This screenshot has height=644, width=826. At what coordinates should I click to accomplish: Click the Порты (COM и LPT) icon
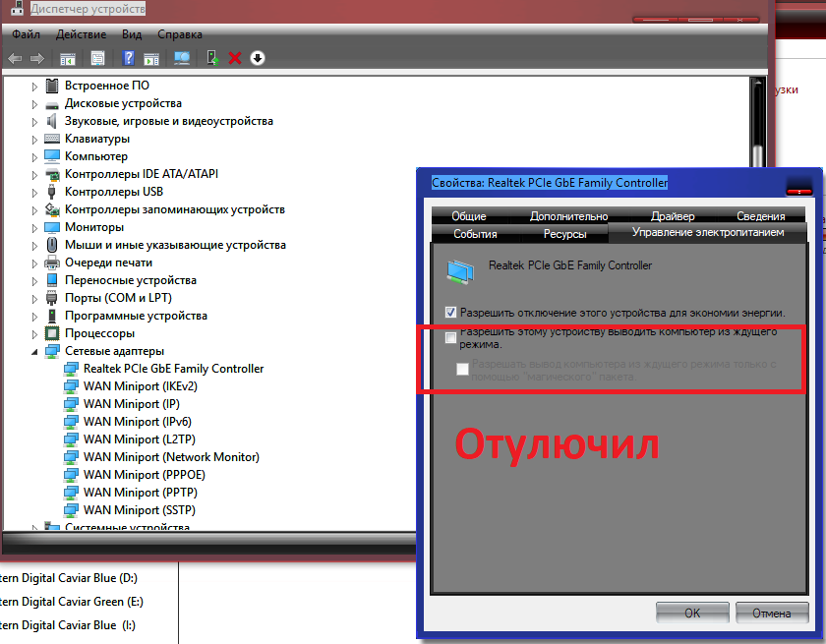click(51, 298)
